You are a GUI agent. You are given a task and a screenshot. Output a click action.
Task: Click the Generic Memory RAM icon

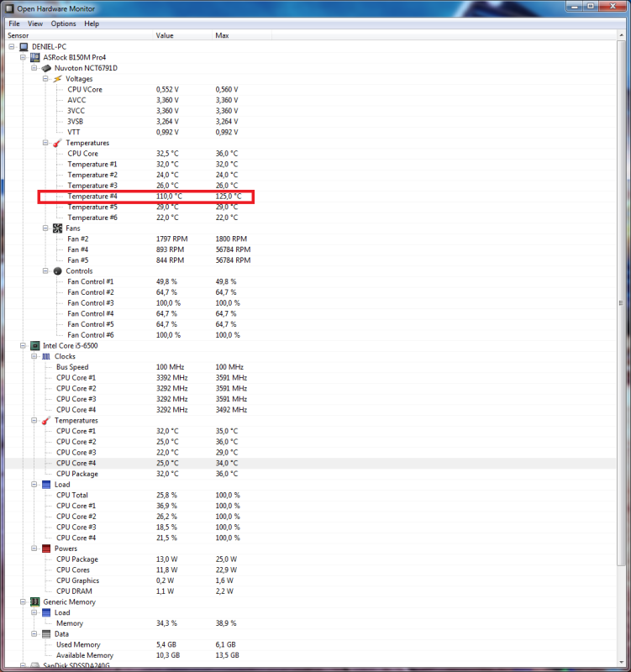35,602
